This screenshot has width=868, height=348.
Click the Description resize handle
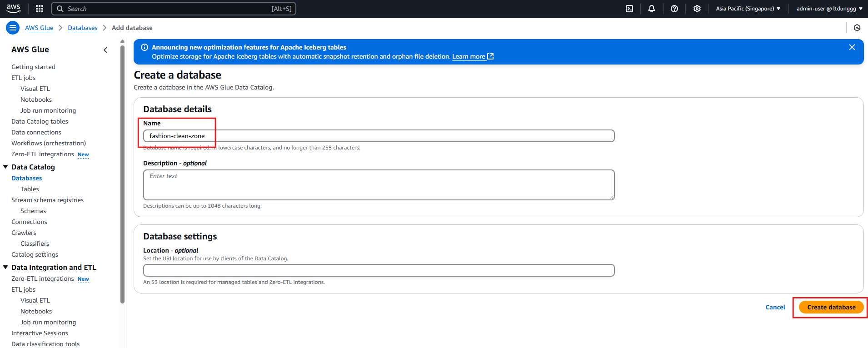pos(612,197)
